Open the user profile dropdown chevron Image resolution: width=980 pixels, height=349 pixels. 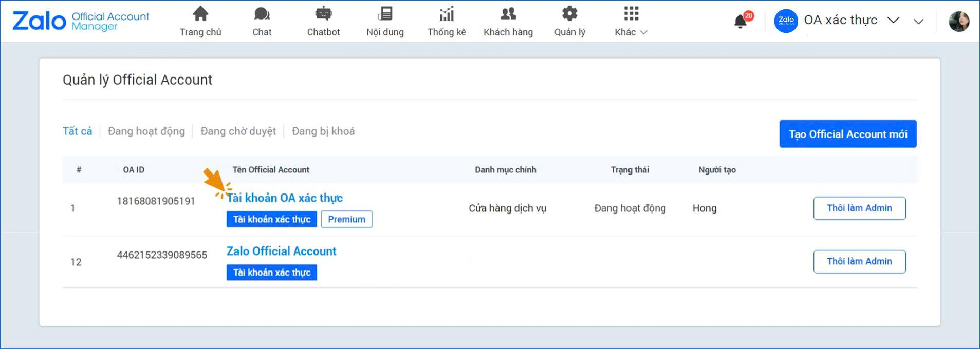point(918,22)
